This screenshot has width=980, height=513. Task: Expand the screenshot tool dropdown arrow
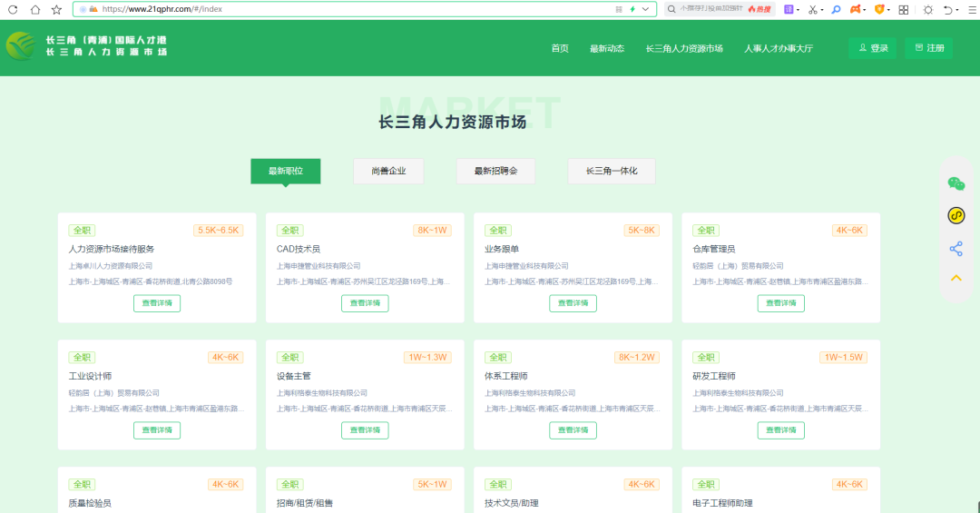coord(822,10)
